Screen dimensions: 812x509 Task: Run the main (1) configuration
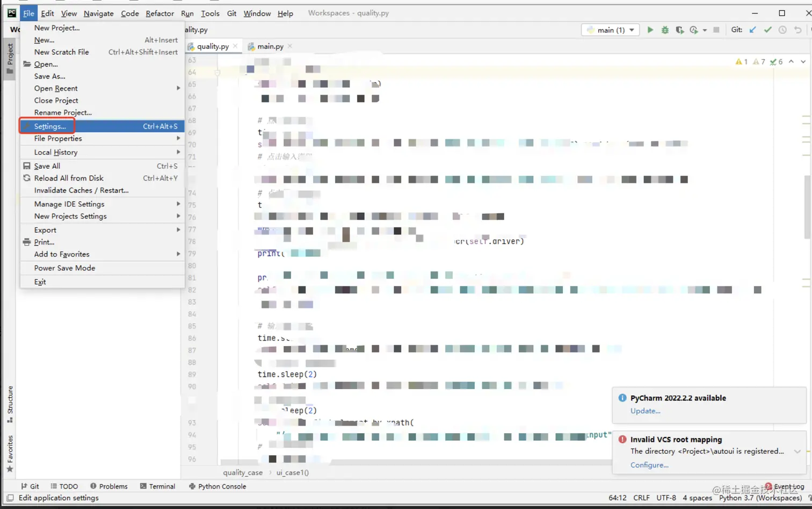650,30
